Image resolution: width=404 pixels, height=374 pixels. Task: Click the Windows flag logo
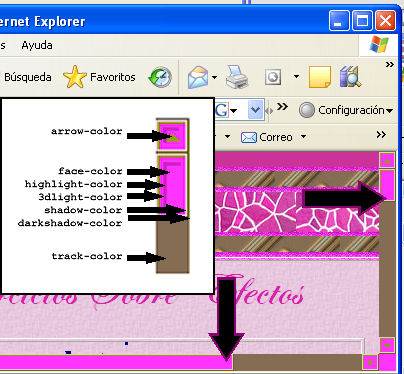pos(379,45)
